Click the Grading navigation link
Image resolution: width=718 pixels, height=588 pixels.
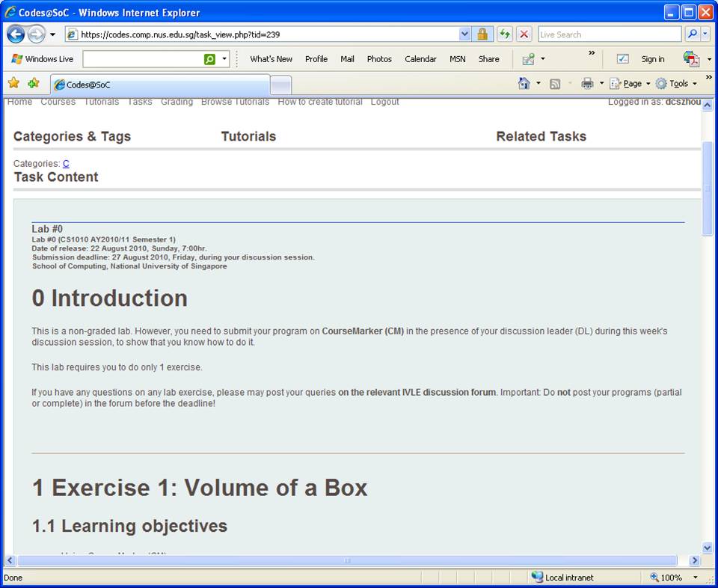[x=177, y=102]
